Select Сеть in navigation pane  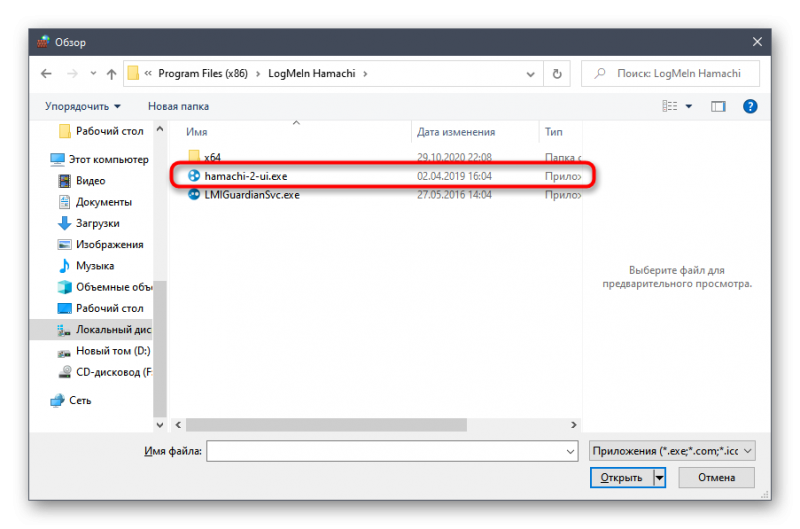pos(71,400)
